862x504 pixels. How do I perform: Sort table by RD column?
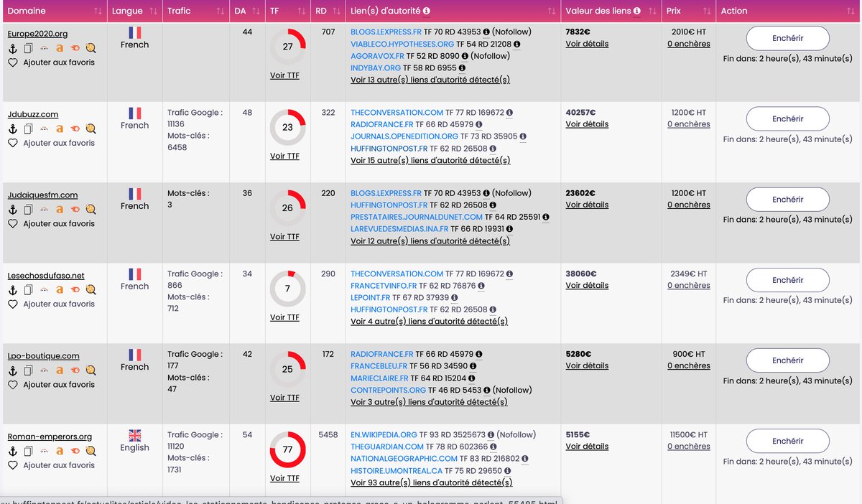pyautogui.click(x=336, y=11)
